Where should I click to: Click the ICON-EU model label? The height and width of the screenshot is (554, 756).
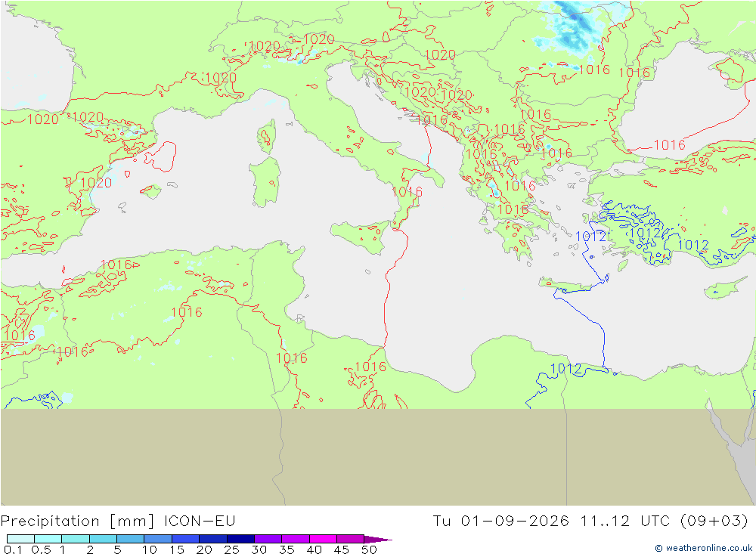click(x=200, y=522)
